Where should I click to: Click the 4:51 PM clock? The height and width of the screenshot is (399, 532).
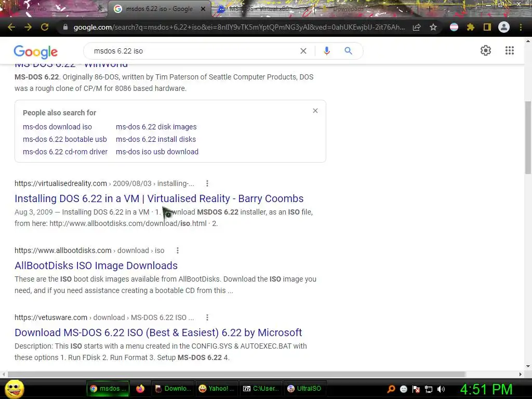click(486, 389)
